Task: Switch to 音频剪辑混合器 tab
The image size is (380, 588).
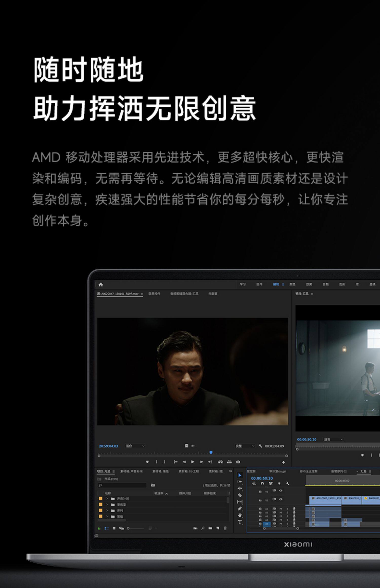Action: 184,294
